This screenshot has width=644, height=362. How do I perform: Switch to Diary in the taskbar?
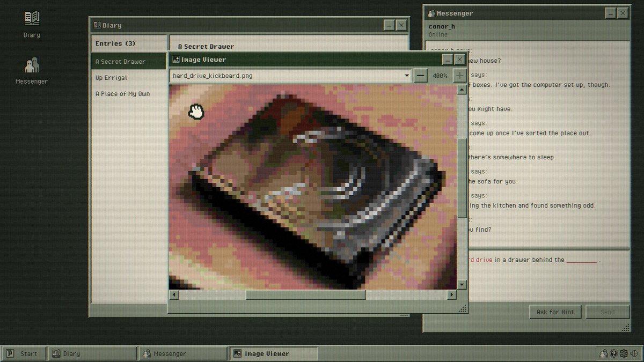click(93, 353)
